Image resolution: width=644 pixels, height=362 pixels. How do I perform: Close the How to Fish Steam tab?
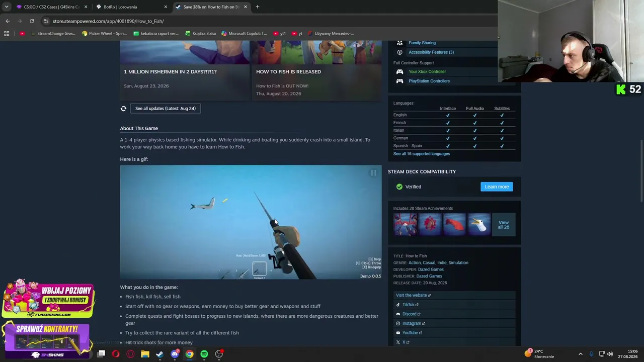click(x=246, y=7)
